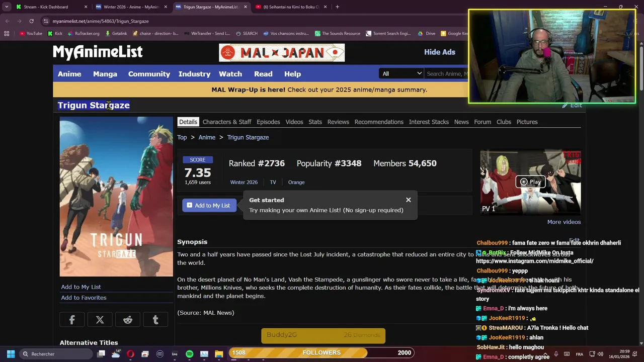Open the All search category dropdown
The height and width of the screenshot is (362, 644).
click(x=401, y=74)
